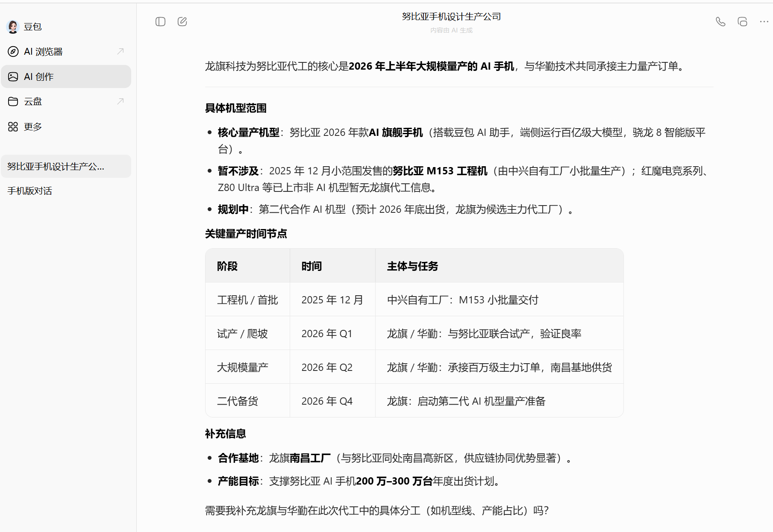Viewport: 773px width, 532px height.
Task: Click the bold 合作基地 label
Action: coord(238,458)
